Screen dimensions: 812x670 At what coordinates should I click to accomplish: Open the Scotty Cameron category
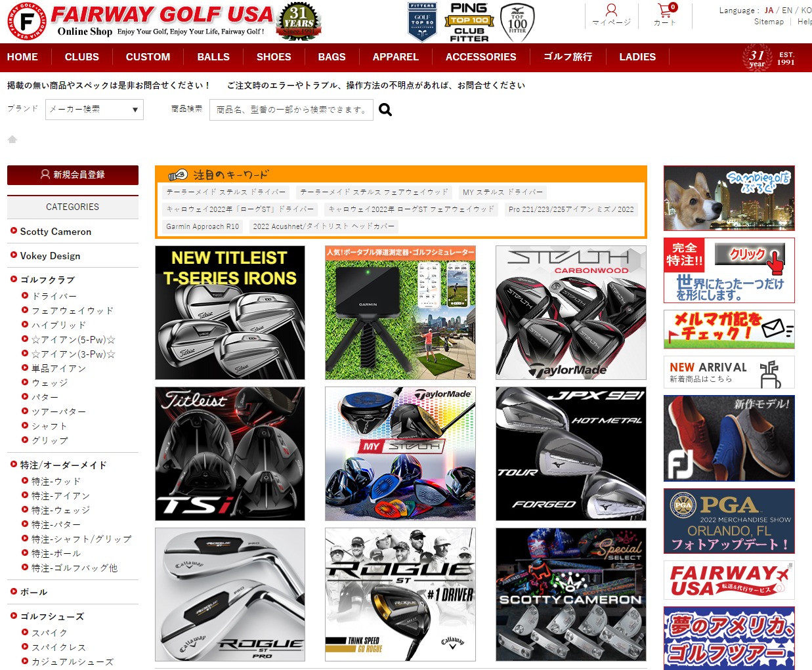(56, 232)
